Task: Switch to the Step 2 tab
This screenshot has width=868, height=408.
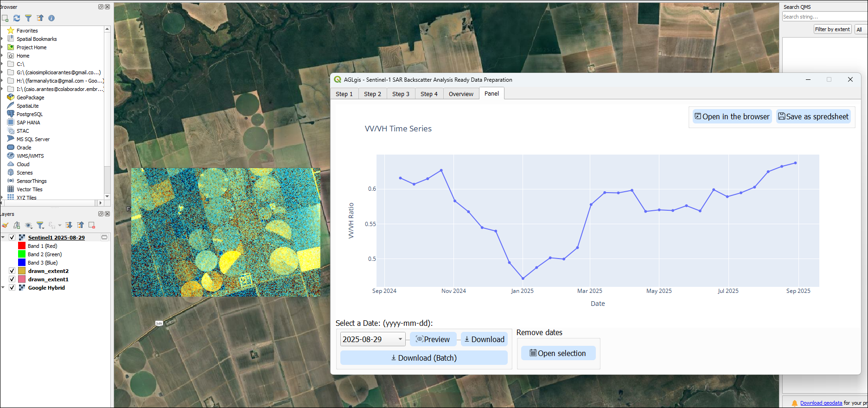Action: [x=372, y=94]
